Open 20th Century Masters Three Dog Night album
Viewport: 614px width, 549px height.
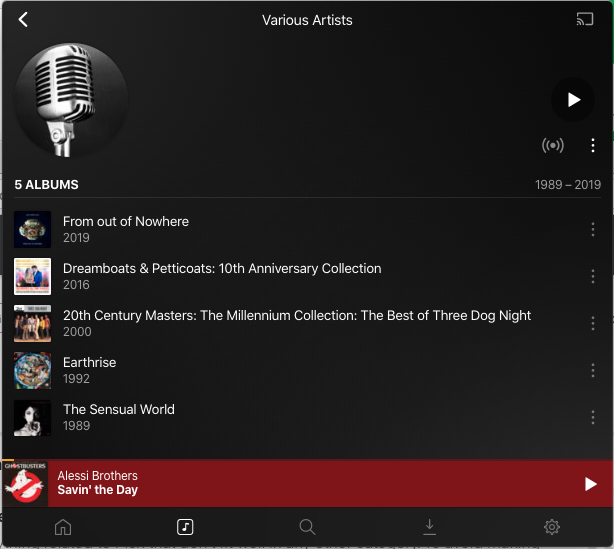point(307,323)
